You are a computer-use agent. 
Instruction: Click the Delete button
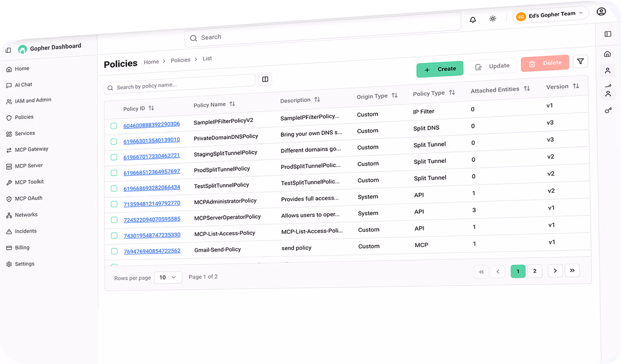(x=545, y=63)
